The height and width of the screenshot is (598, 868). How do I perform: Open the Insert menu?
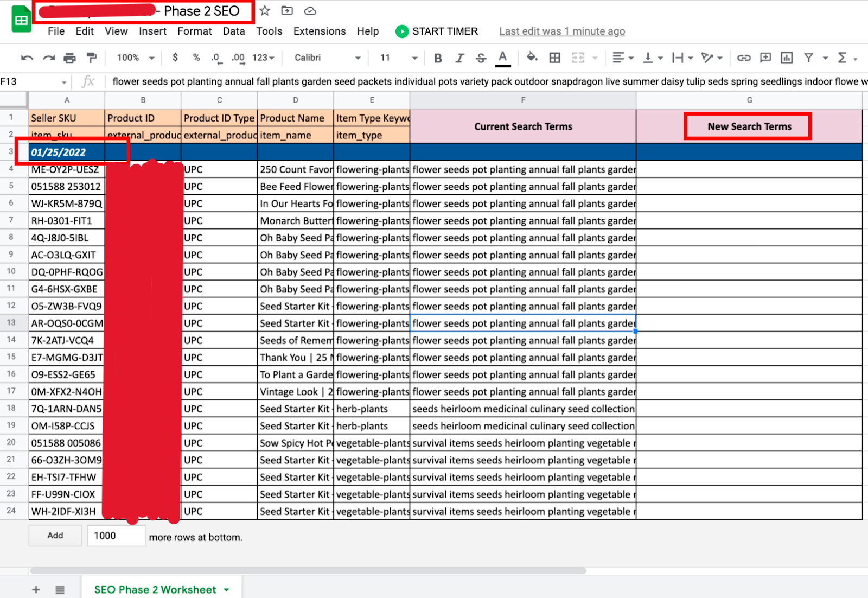tap(152, 31)
